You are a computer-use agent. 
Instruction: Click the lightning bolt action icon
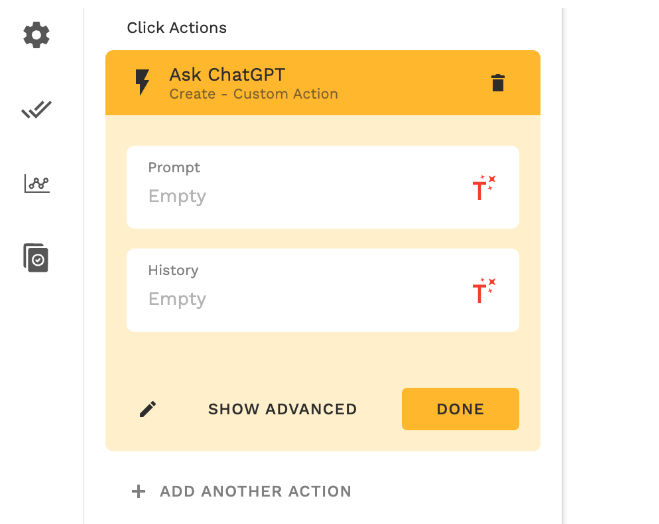[x=143, y=83]
